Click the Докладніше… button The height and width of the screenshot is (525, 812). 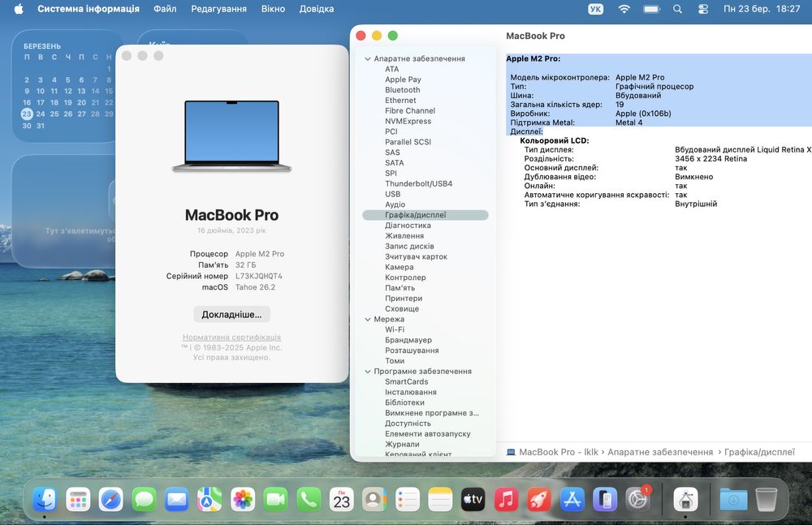pyautogui.click(x=231, y=314)
